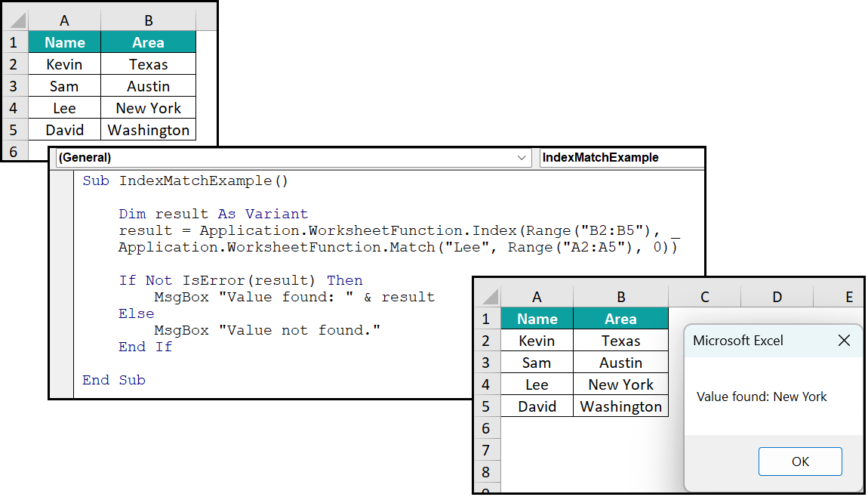
Task: Select the cell containing Lee
Action: pos(64,107)
